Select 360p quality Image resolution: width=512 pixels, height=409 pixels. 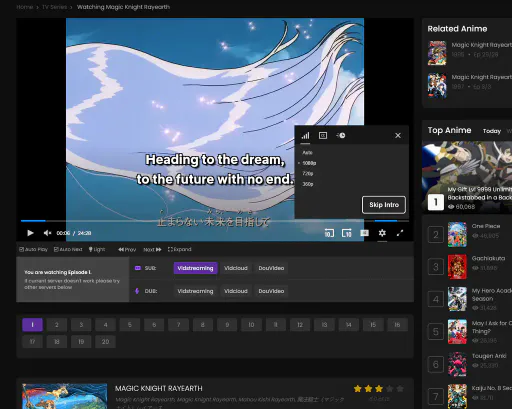click(x=308, y=184)
